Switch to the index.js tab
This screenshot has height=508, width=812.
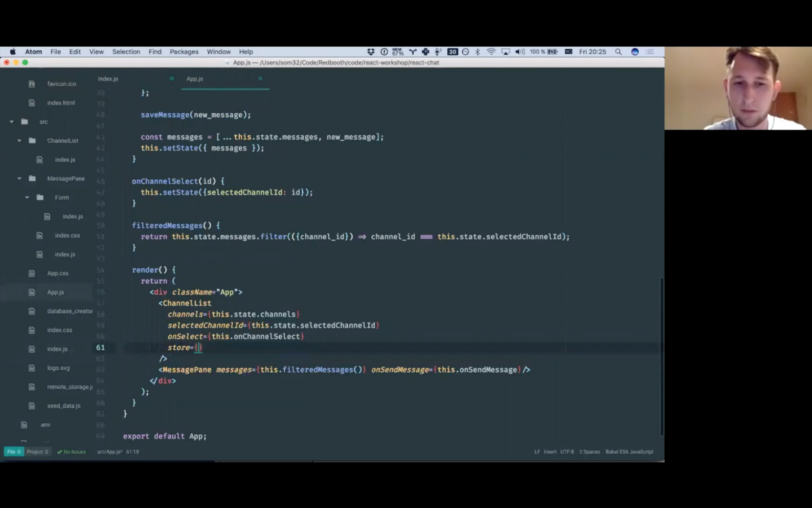108,79
